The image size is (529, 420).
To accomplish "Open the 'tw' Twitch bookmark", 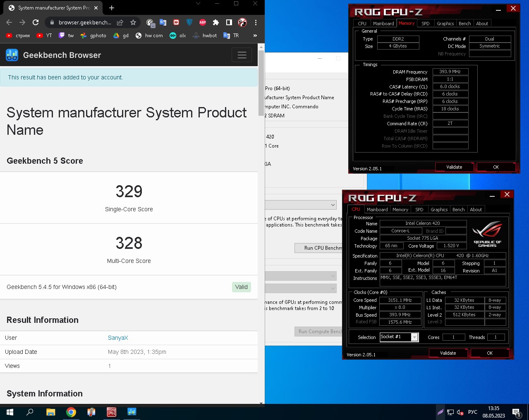I will 66,36.
